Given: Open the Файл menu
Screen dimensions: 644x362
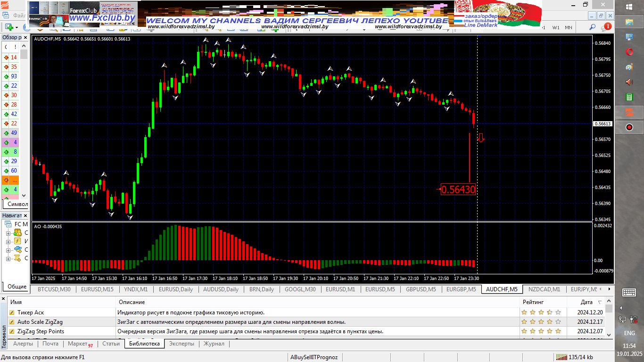Looking at the screenshot, I should point(19,16).
